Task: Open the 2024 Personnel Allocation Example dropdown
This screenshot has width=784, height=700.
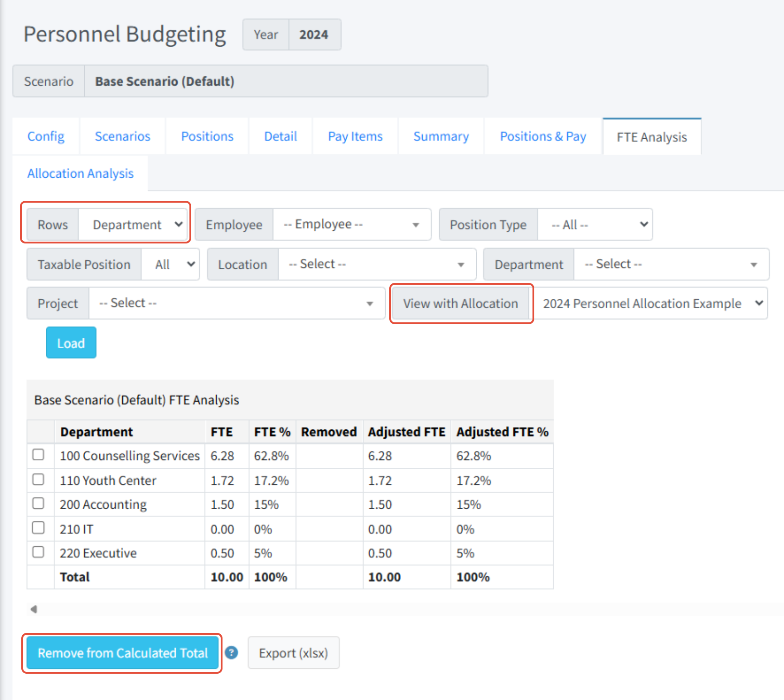Action: tap(651, 303)
